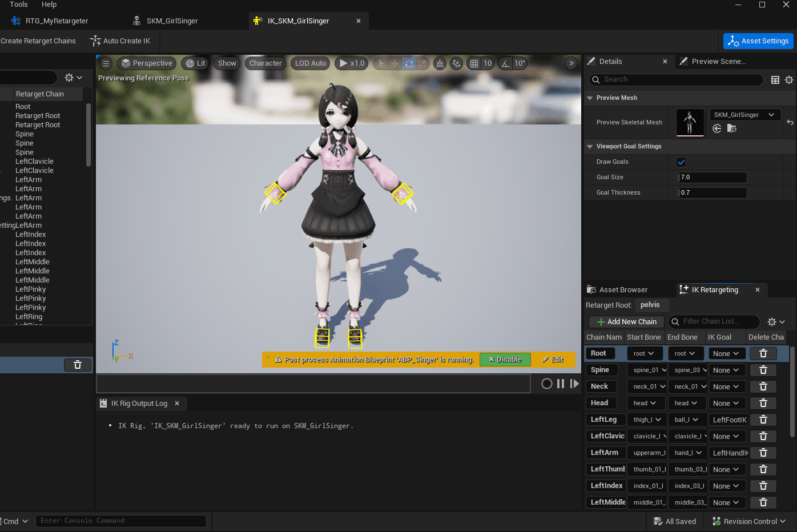
Task: Browse to SKM_GirlSinger in Content Browser
Action: [x=731, y=129]
